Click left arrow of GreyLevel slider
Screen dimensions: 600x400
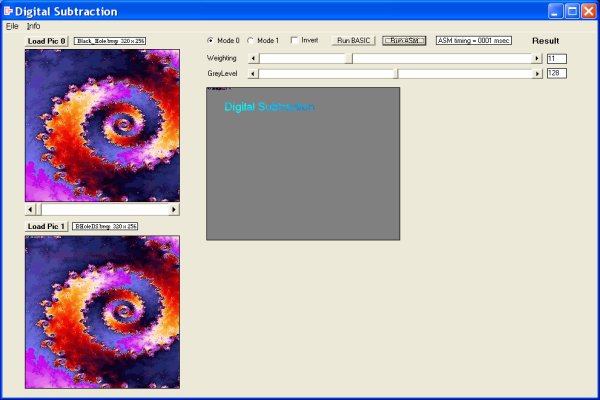tap(253, 74)
